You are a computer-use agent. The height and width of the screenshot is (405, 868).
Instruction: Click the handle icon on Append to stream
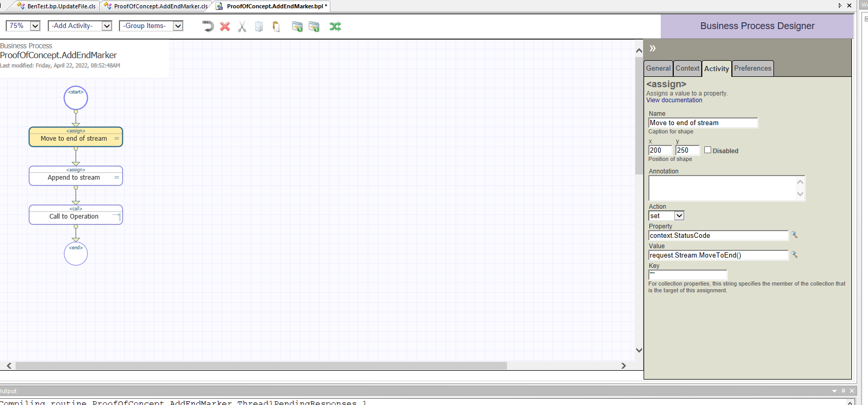tap(117, 178)
